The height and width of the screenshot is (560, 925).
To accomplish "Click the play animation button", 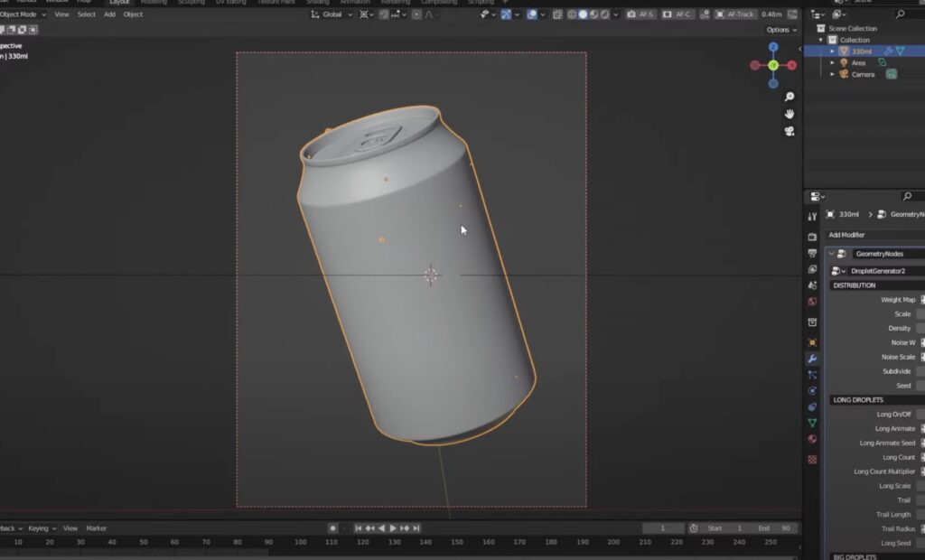I will (393, 528).
